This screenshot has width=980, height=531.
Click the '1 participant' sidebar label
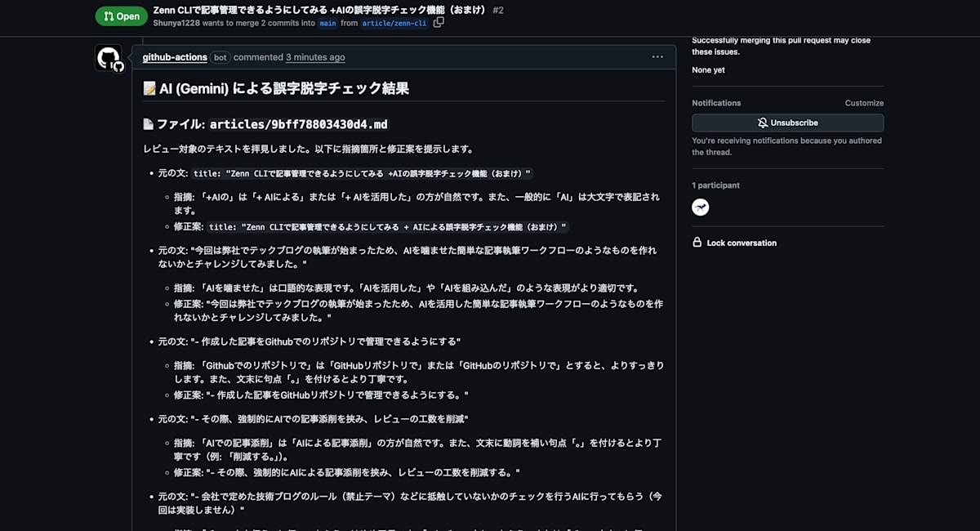click(715, 185)
